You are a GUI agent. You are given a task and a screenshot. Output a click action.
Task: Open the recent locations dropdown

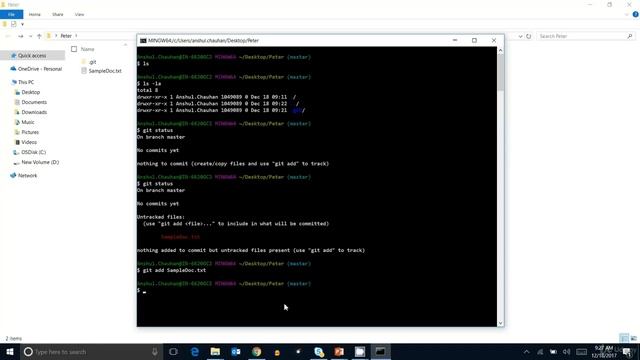coord(30,36)
